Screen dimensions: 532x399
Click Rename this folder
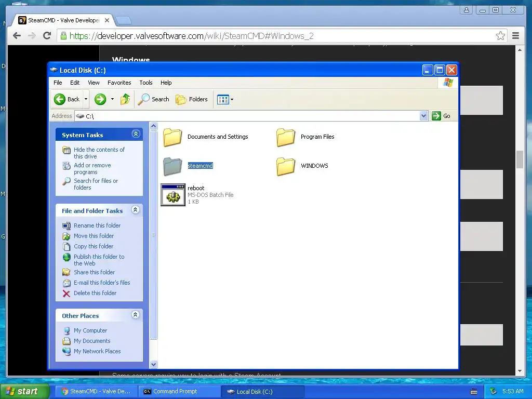pos(97,225)
